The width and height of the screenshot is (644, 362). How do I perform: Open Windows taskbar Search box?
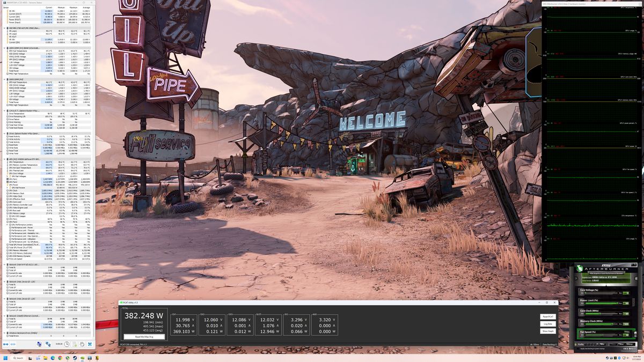(19, 358)
